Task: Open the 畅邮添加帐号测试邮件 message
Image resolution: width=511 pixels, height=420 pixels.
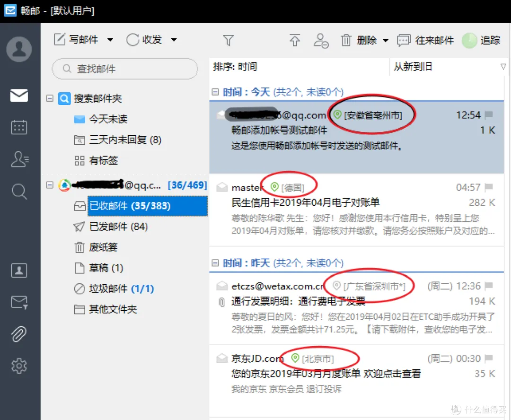Action: pos(357,137)
